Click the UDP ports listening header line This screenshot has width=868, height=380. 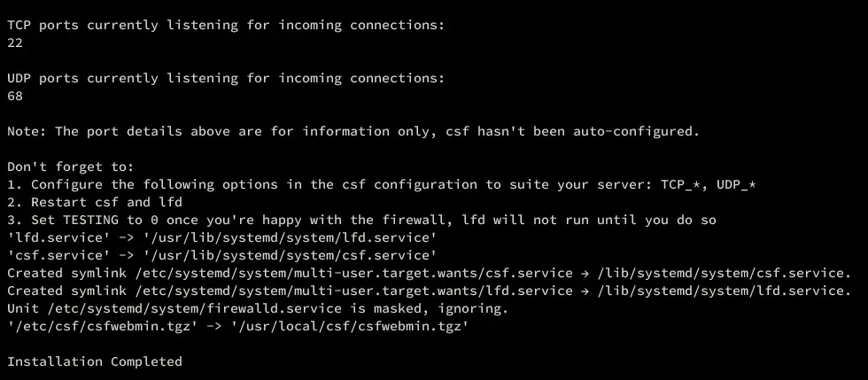pos(226,78)
